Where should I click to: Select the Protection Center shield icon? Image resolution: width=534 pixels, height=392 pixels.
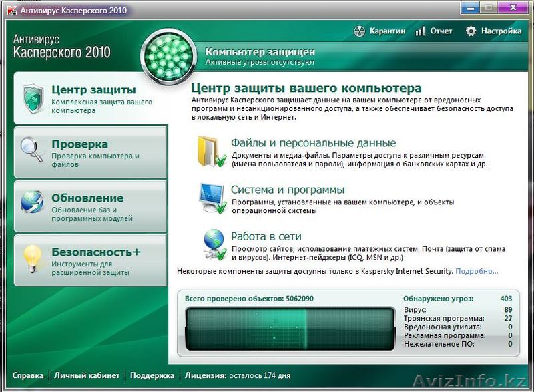click(31, 99)
